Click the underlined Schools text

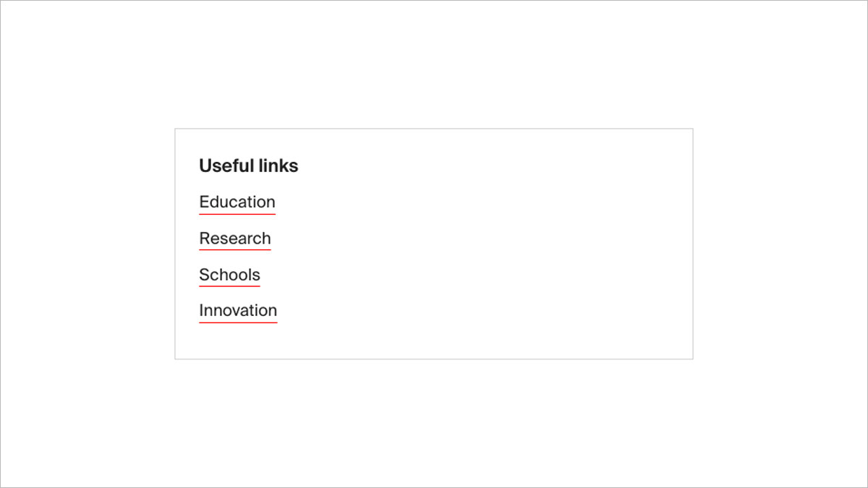(x=229, y=275)
